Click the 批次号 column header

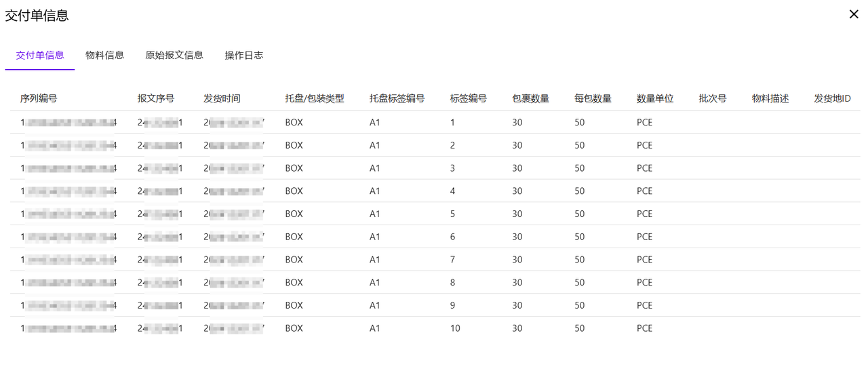pyautogui.click(x=713, y=99)
